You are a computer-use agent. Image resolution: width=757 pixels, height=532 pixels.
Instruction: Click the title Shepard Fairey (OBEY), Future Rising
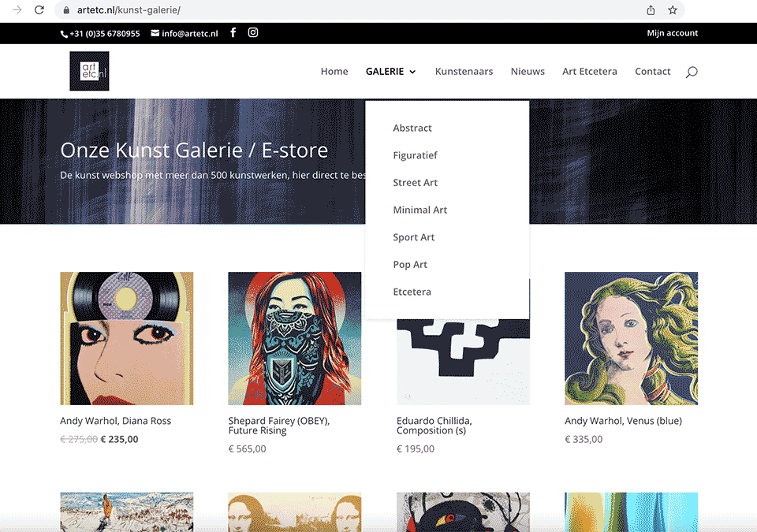coord(279,426)
